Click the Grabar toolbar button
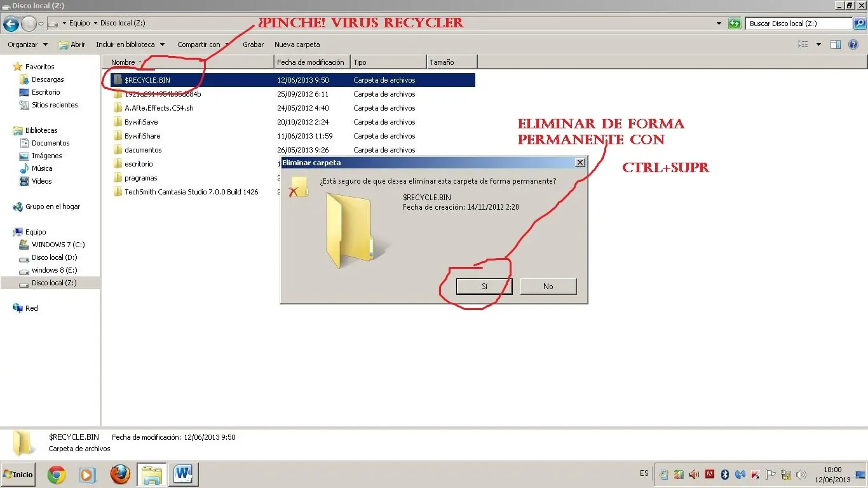Screen dimensions: 868x488 point(253,44)
